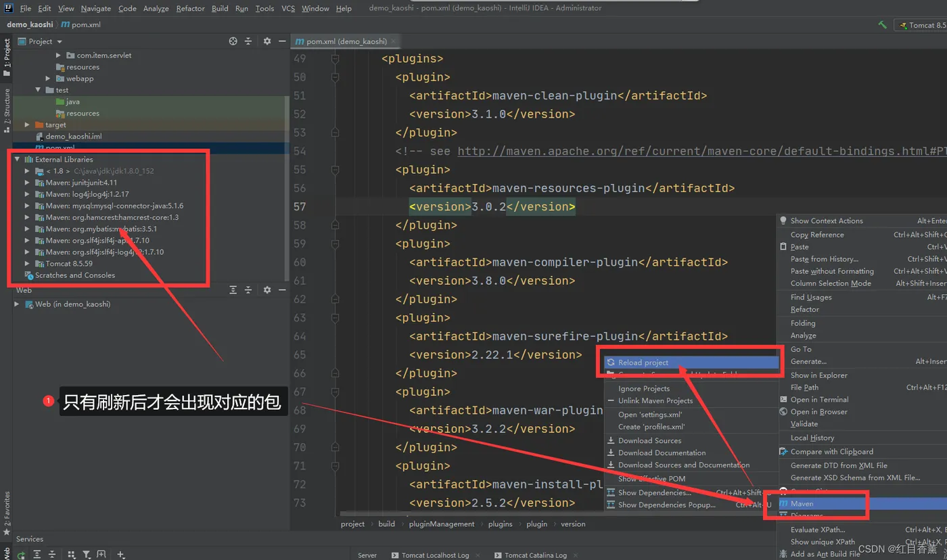The height and width of the screenshot is (560, 947).
Task: Open Web panel gear options
Action: [x=267, y=289]
